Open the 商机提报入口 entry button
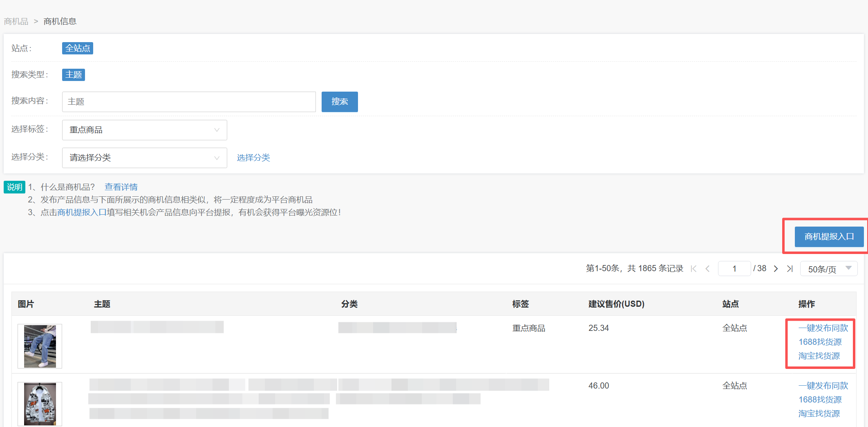The height and width of the screenshot is (427, 868). [826, 236]
